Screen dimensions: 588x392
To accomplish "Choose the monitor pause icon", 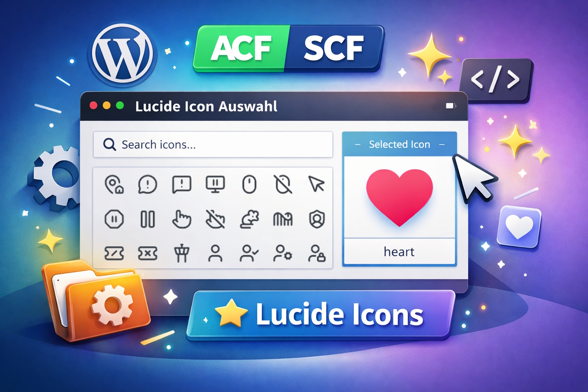I will pos(215,185).
